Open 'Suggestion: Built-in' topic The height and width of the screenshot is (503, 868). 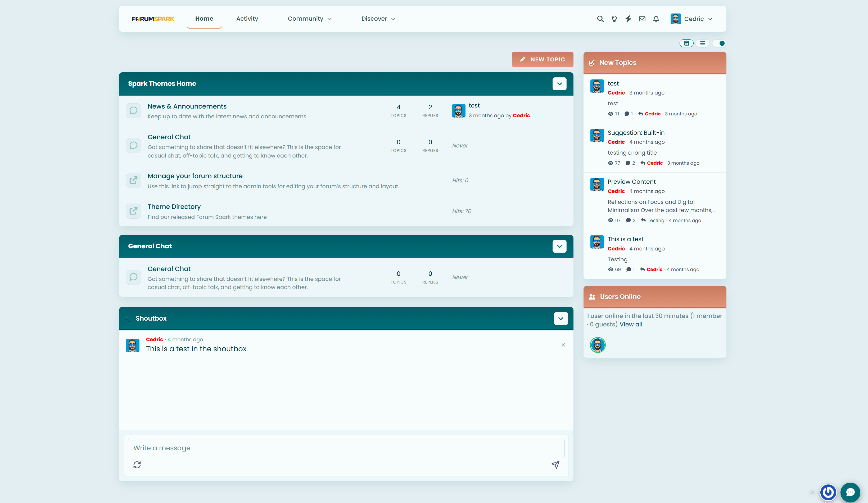pyautogui.click(x=636, y=133)
